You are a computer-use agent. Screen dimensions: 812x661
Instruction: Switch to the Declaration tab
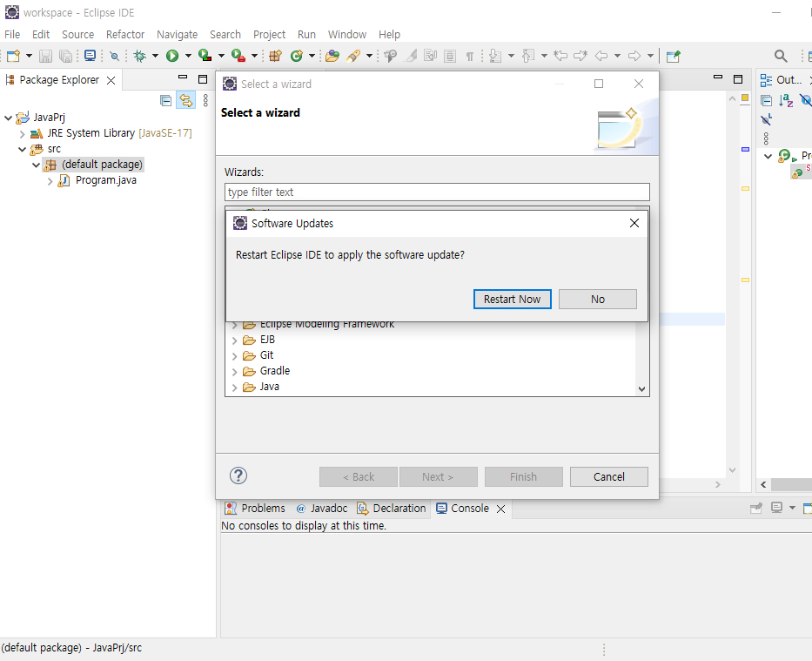[x=392, y=509]
